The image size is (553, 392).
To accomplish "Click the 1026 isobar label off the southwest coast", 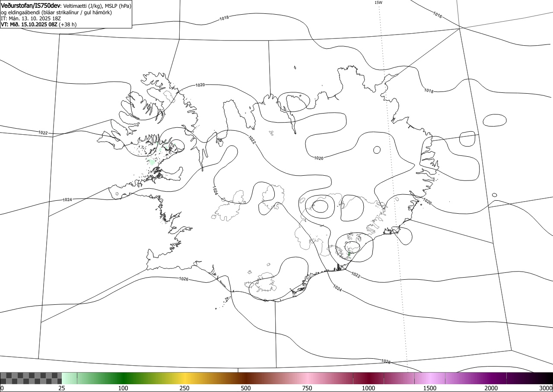I will click(184, 279).
